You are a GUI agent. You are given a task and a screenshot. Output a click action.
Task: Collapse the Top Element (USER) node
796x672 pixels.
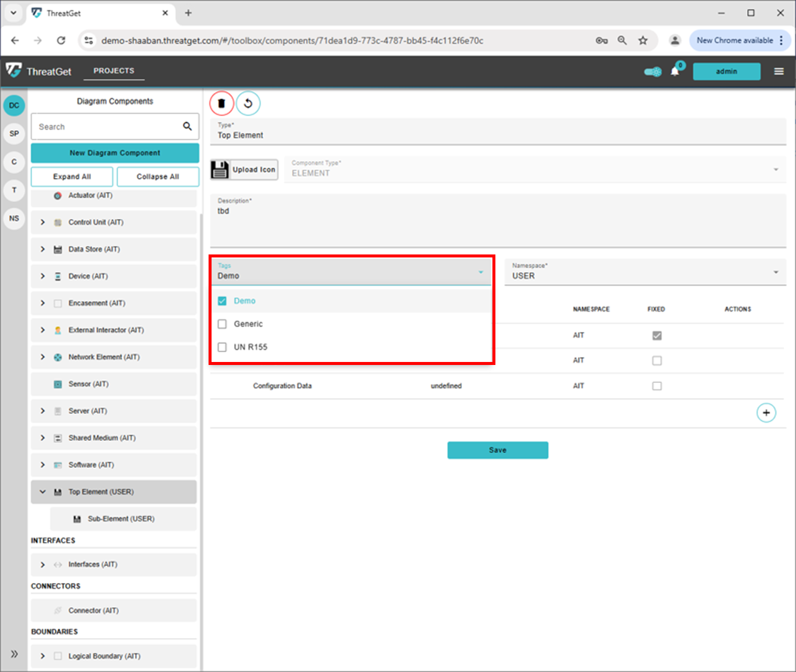pos(42,492)
